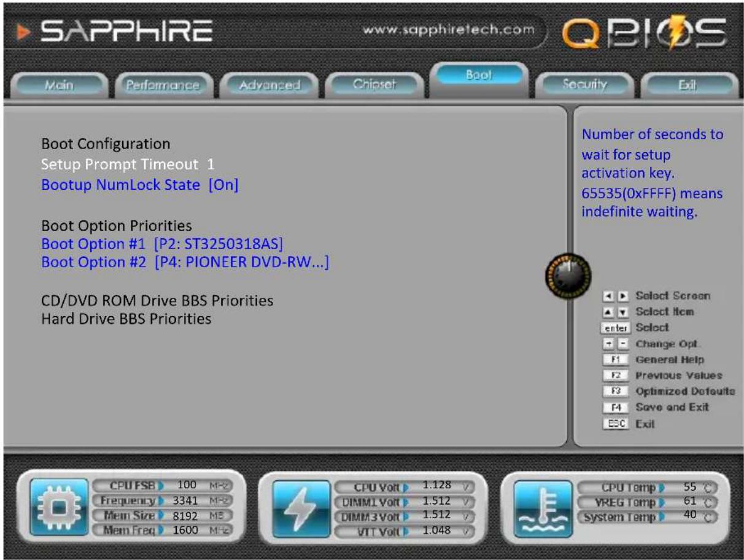Screen dimensions: 744x560
Task: Click the Mem Freq 1600 value
Action: coord(185,529)
